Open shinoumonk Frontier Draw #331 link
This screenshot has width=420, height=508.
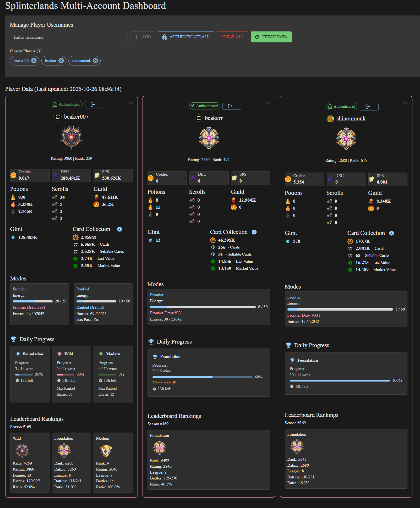[303, 315]
